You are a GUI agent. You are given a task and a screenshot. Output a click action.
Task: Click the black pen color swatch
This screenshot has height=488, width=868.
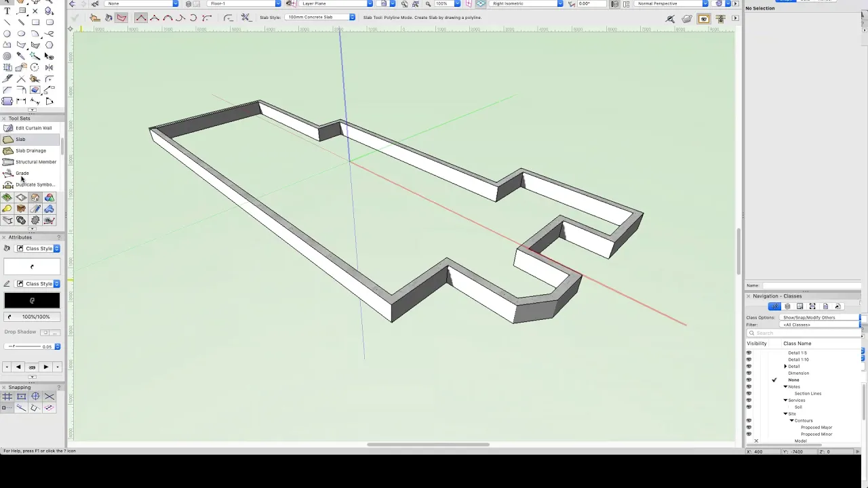[x=32, y=300]
